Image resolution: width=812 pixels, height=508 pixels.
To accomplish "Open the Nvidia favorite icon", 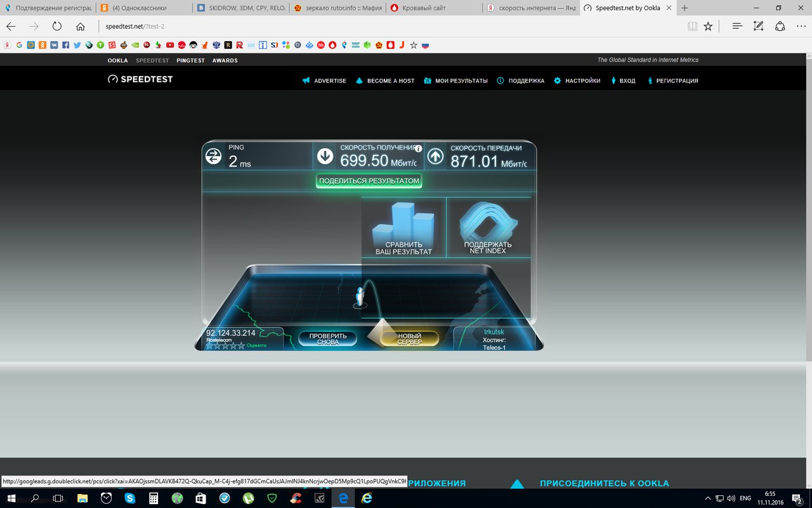I will (134, 45).
